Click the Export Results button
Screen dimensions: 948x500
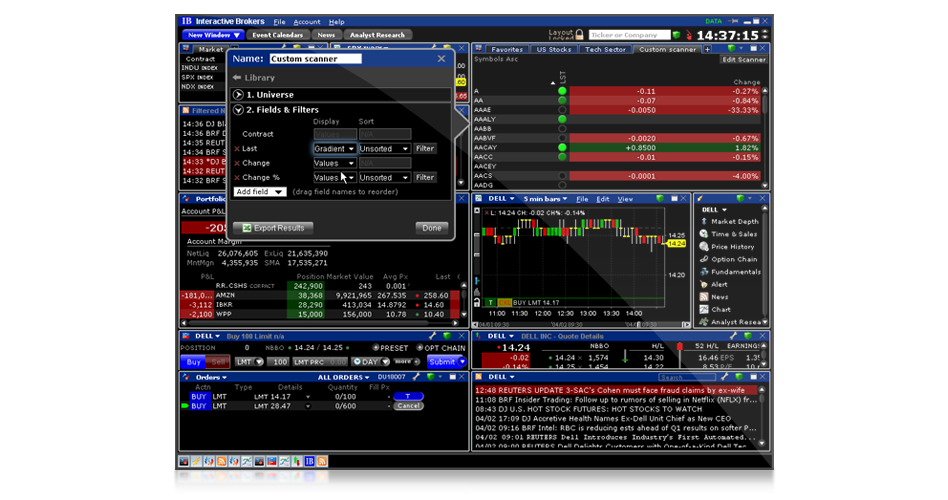point(273,228)
